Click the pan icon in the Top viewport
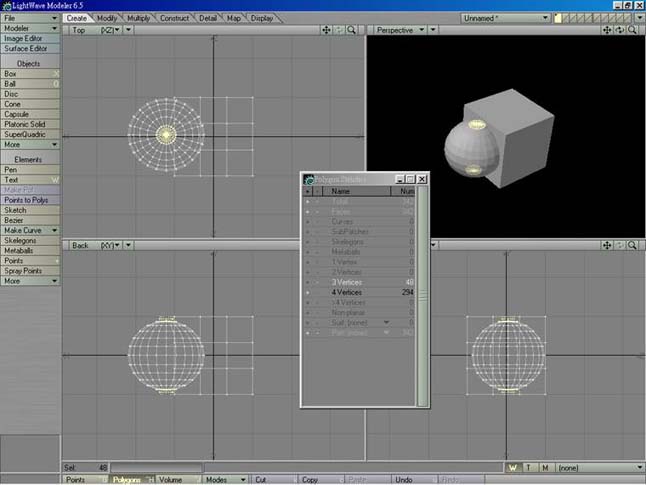This screenshot has height=485, width=646. coord(326,30)
